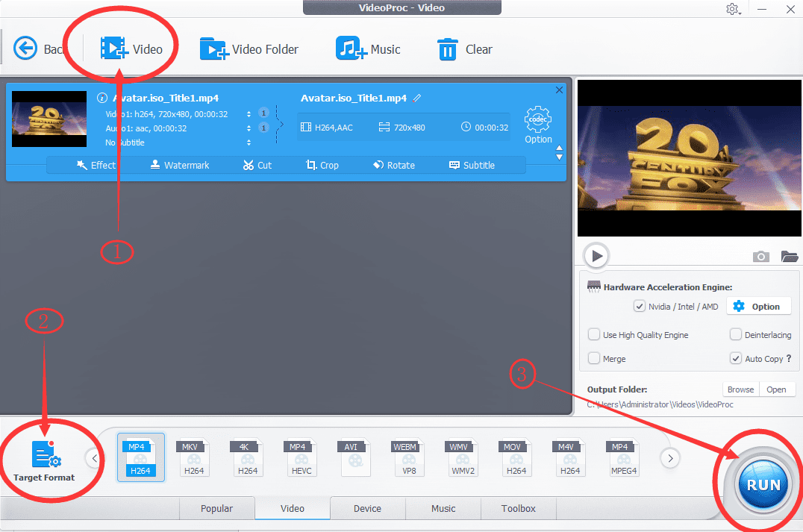Add a video with the Video button

tap(131, 49)
